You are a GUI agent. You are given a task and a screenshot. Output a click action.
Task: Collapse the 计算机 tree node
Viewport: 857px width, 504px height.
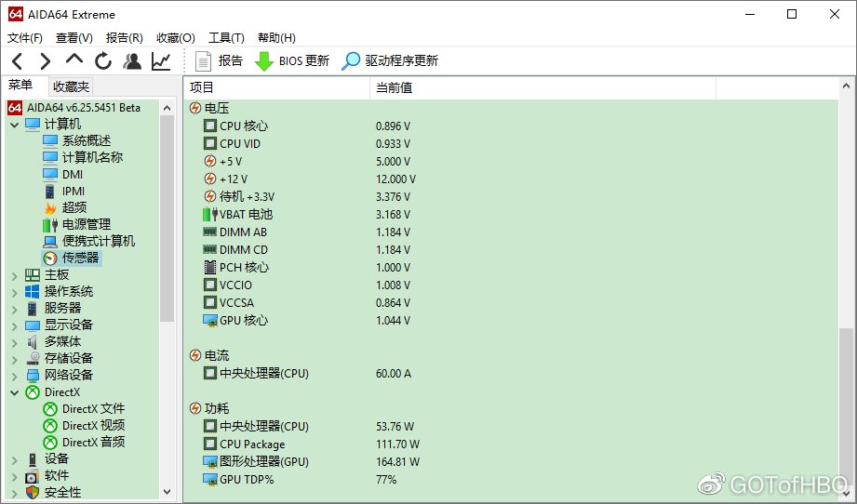[15, 125]
